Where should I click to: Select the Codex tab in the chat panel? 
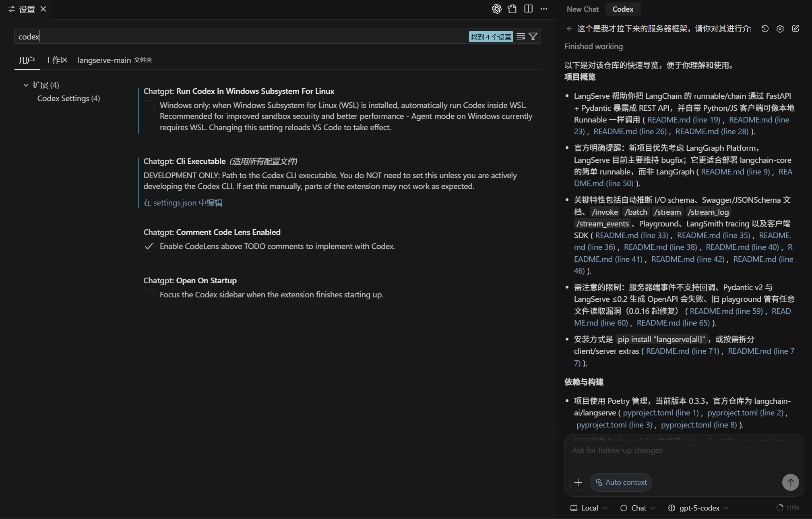point(622,9)
